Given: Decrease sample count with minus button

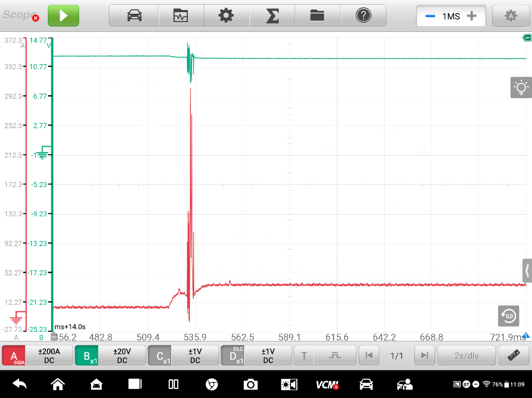Looking at the screenshot, I should (430, 16).
